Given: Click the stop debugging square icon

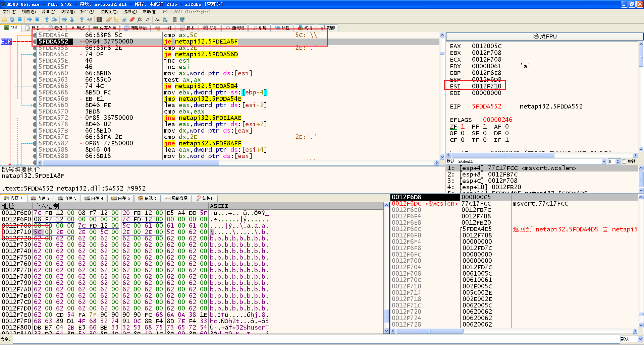Looking at the screenshot, I should coord(20,19).
